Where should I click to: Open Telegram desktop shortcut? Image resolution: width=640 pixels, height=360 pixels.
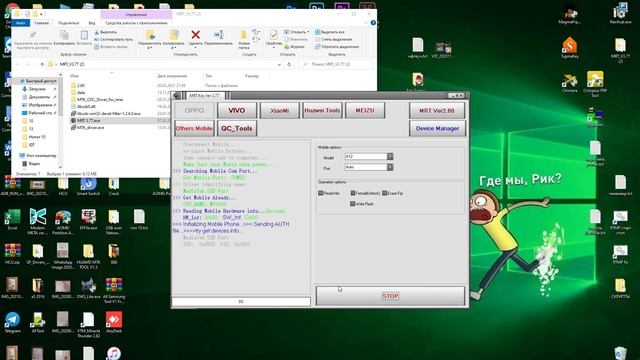pos(12,323)
